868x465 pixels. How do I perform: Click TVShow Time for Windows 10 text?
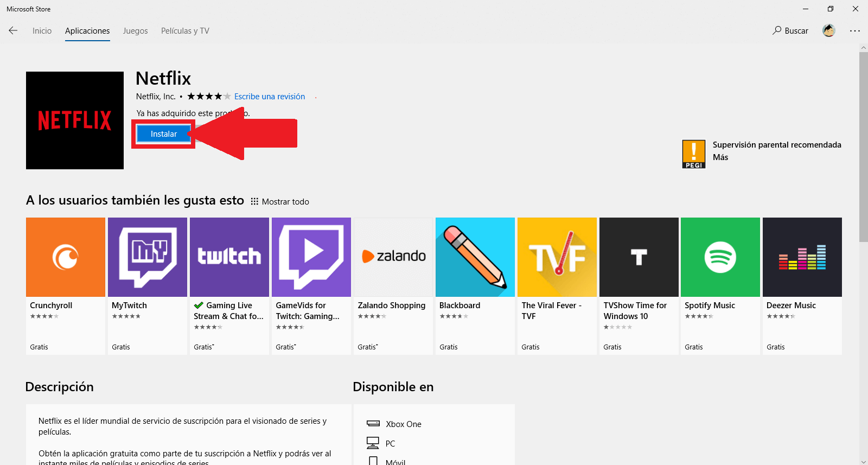pyautogui.click(x=635, y=311)
